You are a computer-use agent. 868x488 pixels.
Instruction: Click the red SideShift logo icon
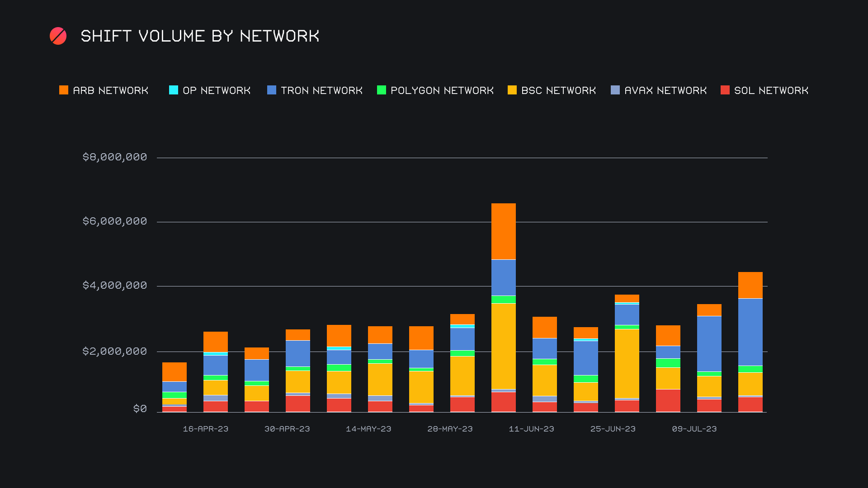(58, 36)
